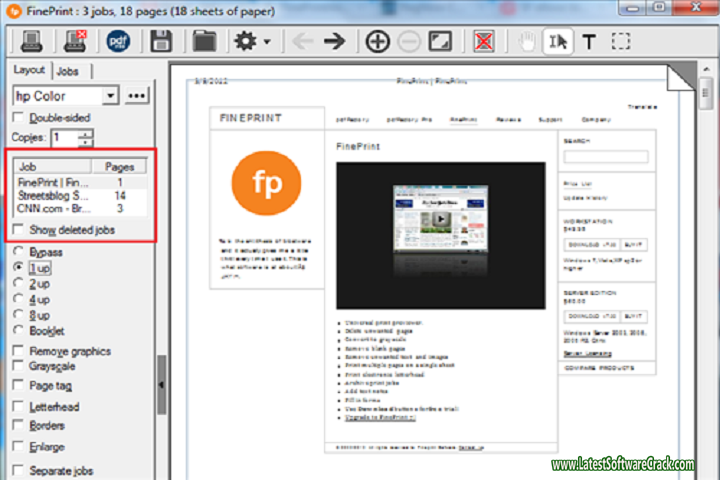Select the Streetsblog job in list
Viewport: 720px width, 480px height.
[53, 196]
